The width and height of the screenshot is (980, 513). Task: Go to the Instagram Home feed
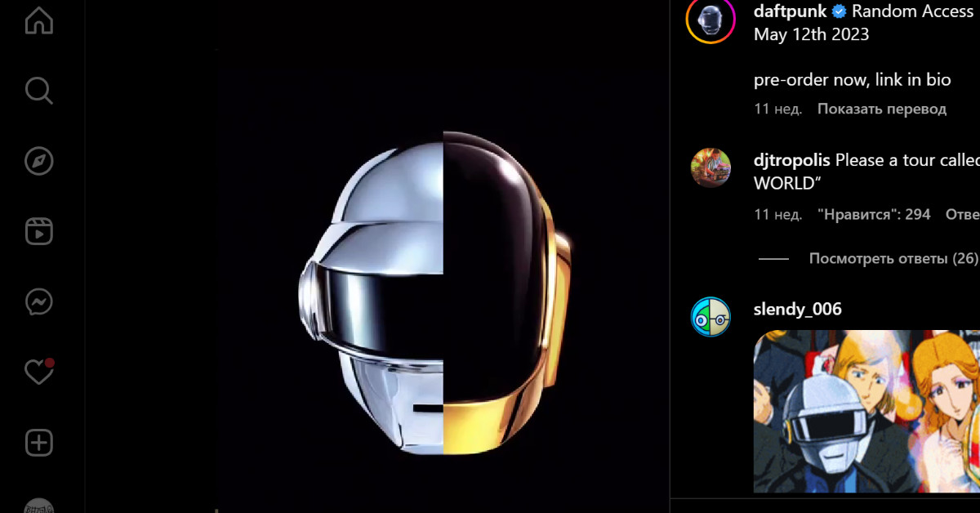(38, 20)
